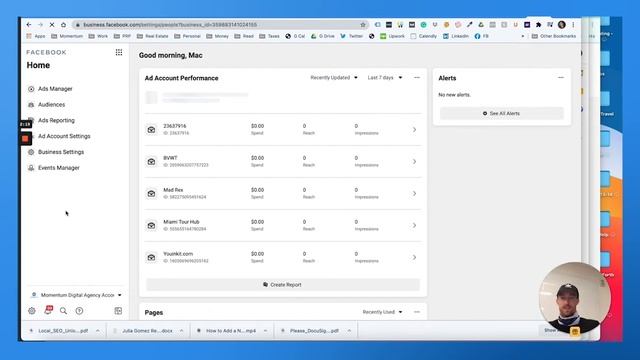Open the help question mark icon
Screen dimensions: 640x360
coord(79,311)
